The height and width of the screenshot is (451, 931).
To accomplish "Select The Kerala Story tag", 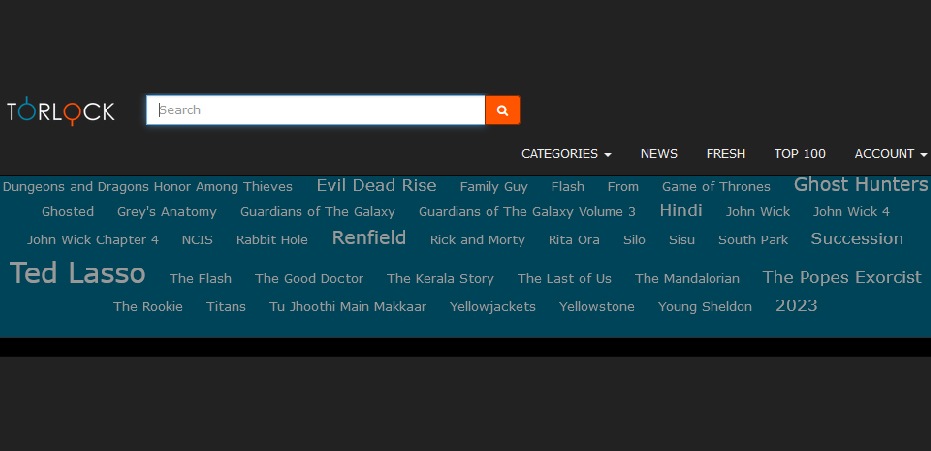I will point(440,278).
